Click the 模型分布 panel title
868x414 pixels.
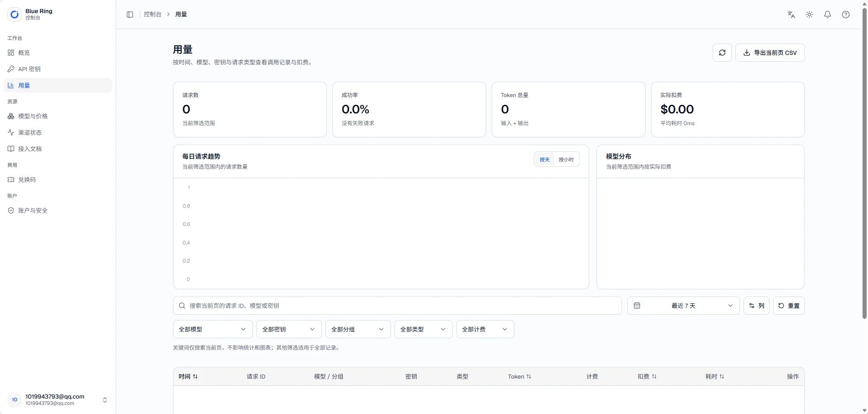click(618, 156)
